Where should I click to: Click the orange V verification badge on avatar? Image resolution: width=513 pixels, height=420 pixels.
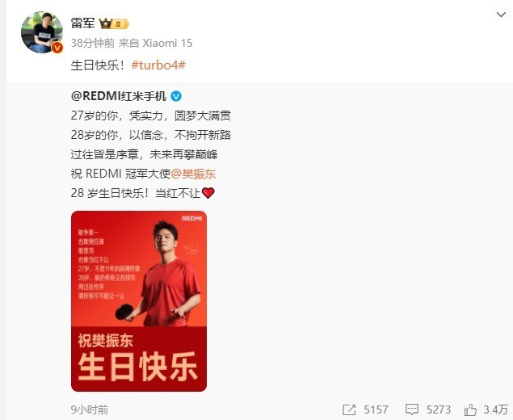click(57, 48)
